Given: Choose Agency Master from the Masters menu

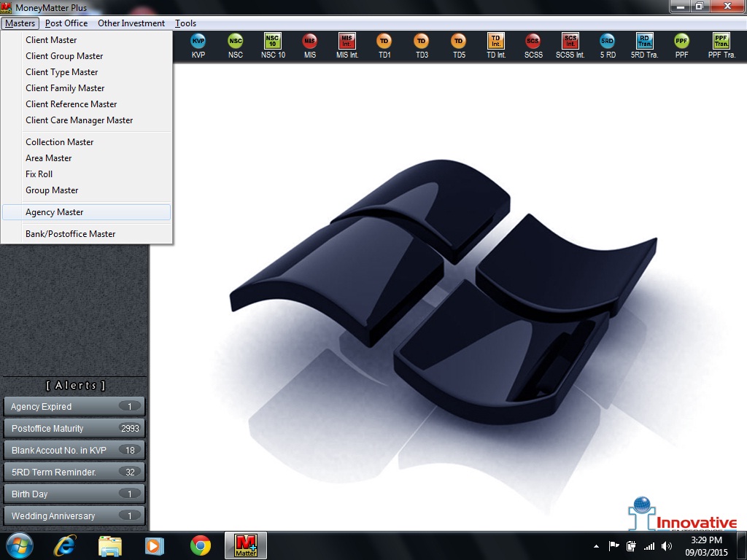Looking at the screenshot, I should [x=55, y=212].
